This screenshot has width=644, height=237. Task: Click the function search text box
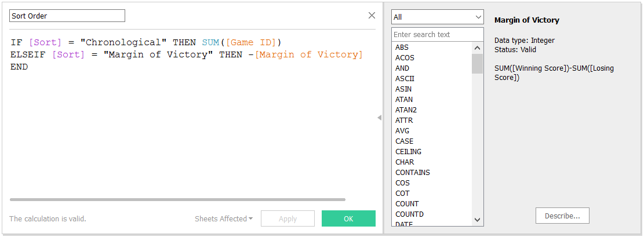coord(437,34)
